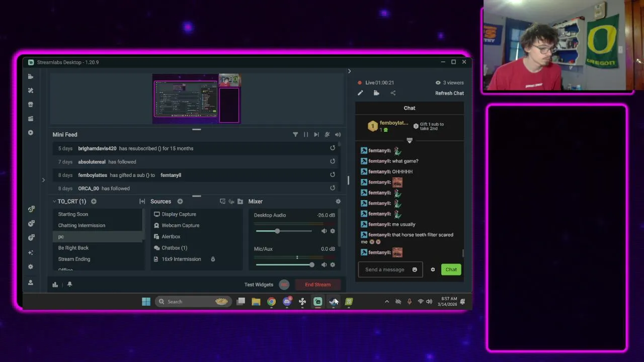Open the performance stats bar icon

[x=55, y=284]
